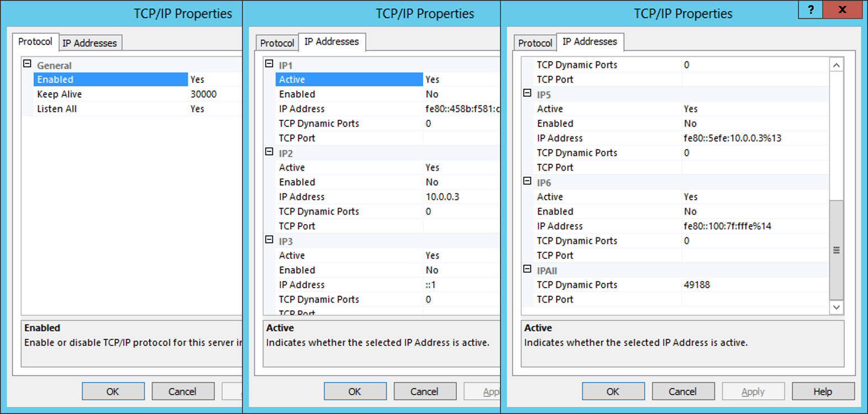Image resolution: width=868 pixels, height=414 pixels.
Task: Open the Help dialog via Help button
Action: point(823,391)
